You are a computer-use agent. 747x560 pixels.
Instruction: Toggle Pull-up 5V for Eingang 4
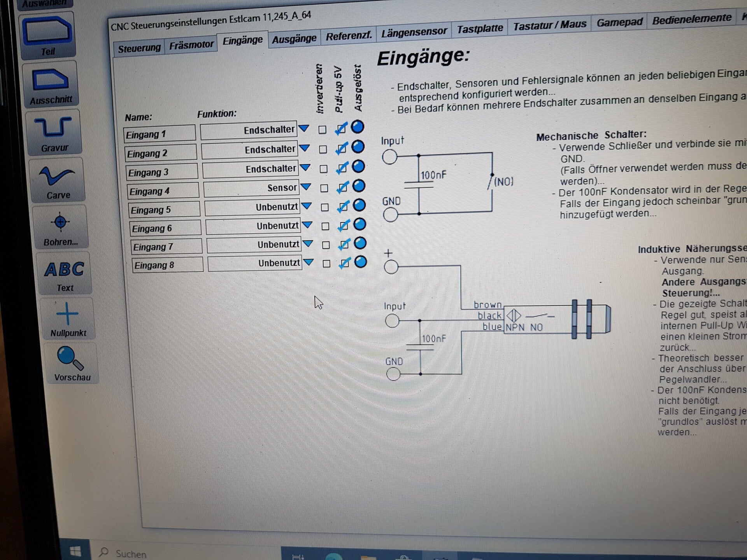pyautogui.click(x=342, y=188)
